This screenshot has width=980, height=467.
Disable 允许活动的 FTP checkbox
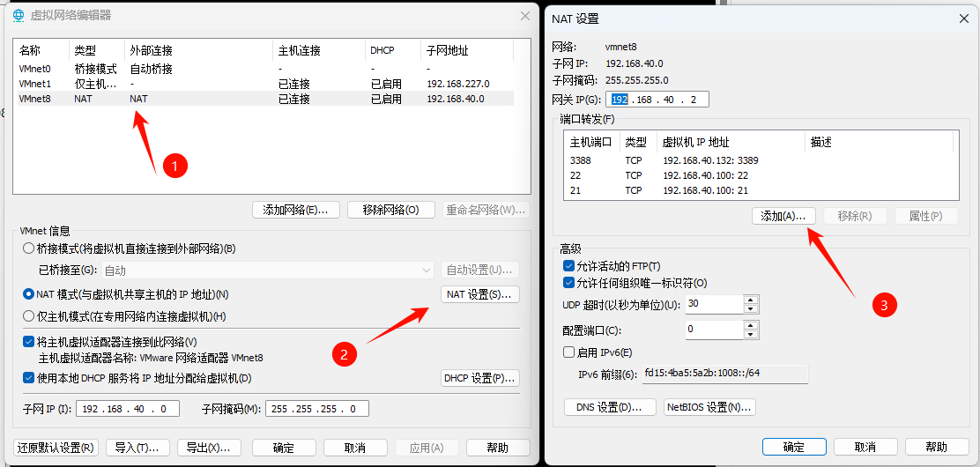(x=568, y=266)
